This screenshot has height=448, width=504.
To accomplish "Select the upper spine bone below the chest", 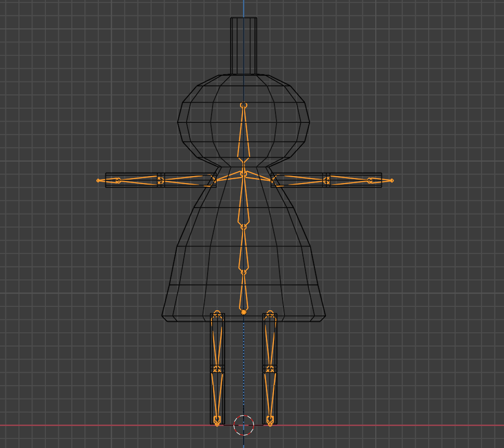I will [244, 201].
